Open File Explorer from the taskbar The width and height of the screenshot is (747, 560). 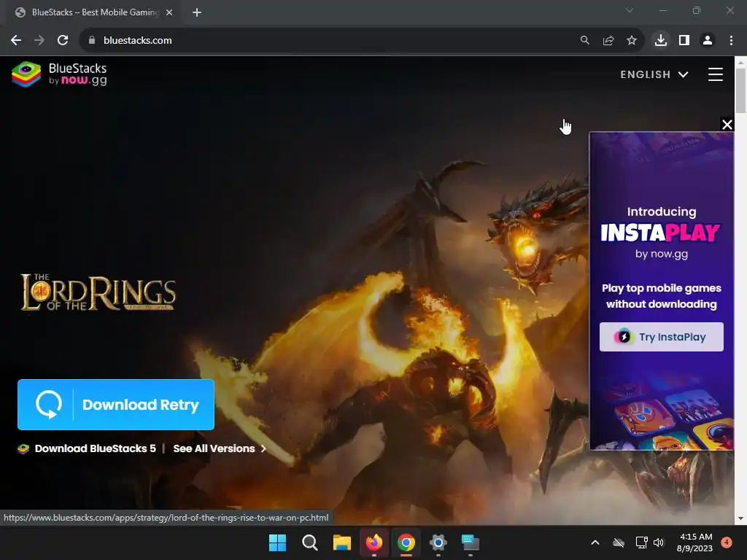(341, 542)
